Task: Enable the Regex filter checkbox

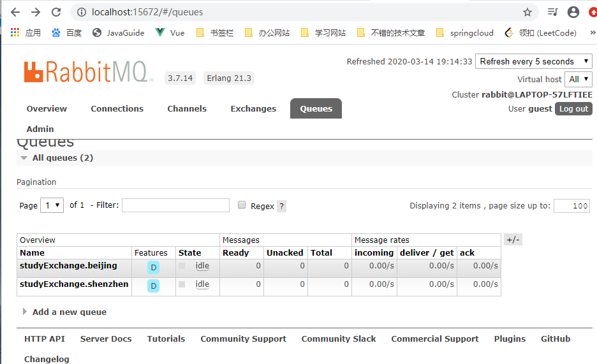Action: click(242, 205)
